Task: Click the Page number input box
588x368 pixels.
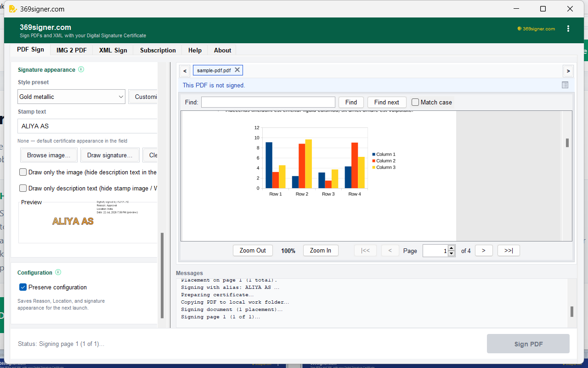Action: click(x=435, y=251)
